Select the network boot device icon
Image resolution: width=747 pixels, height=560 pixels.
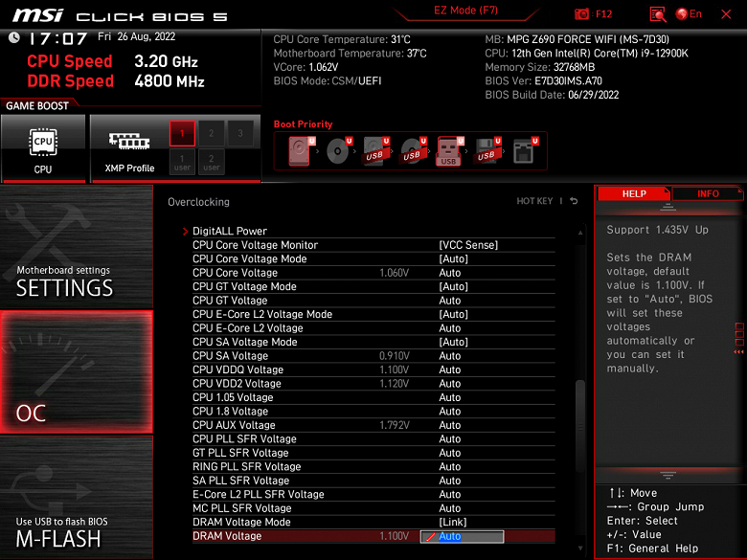525,151
